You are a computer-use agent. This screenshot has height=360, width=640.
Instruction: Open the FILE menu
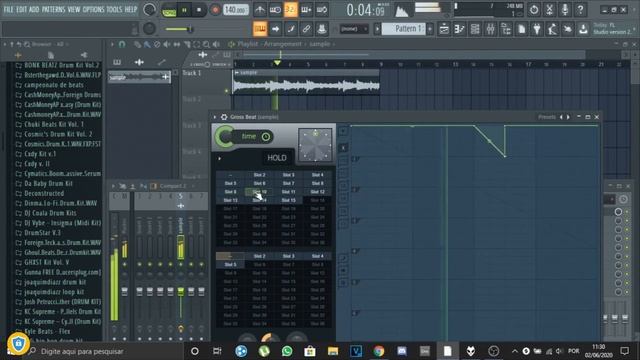click(x=9, y=9)
